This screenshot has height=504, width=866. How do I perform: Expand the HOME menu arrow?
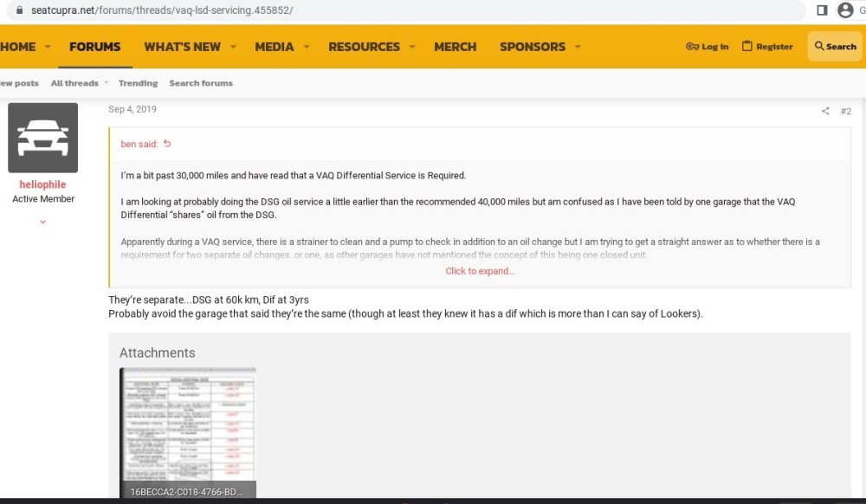(x=48, y=47)
